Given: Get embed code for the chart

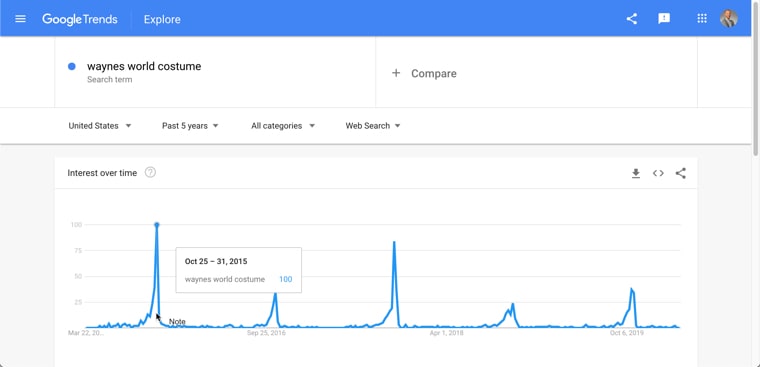Looking at the screenshot, I should 658,173.
